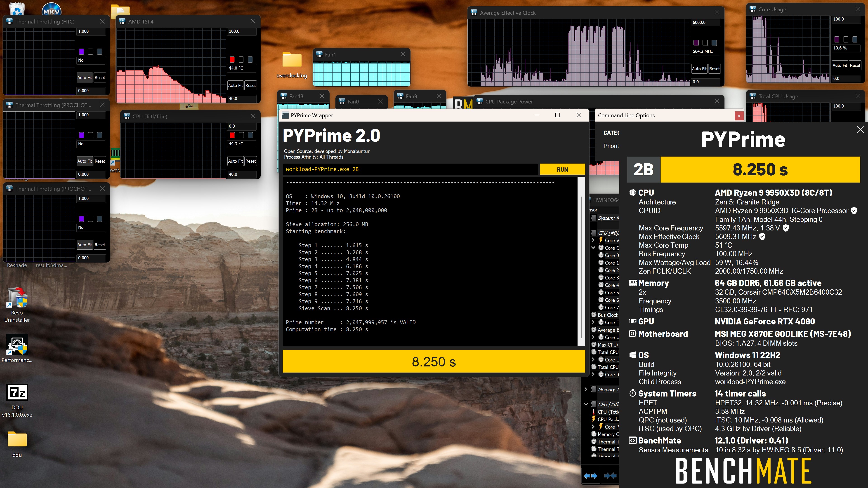
Task: Select the CATEG header in Command Line Options
Action: click(611, 133)
